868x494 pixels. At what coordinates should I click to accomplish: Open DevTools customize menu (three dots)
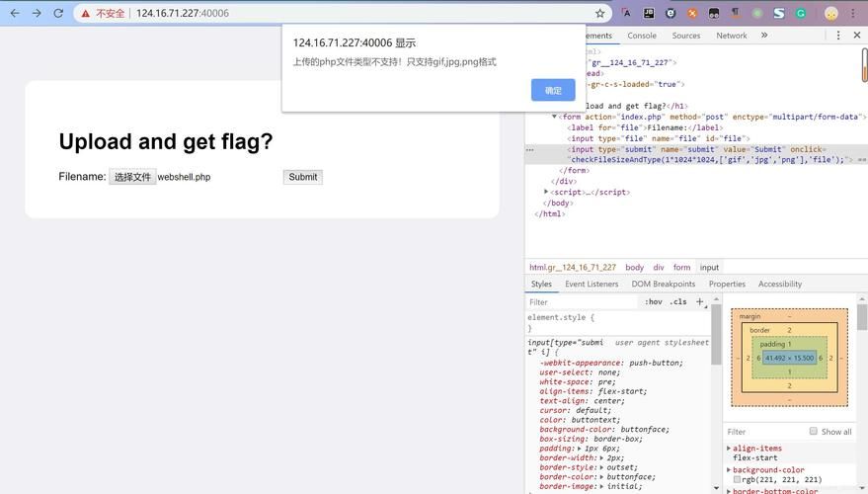coord(838,36)
